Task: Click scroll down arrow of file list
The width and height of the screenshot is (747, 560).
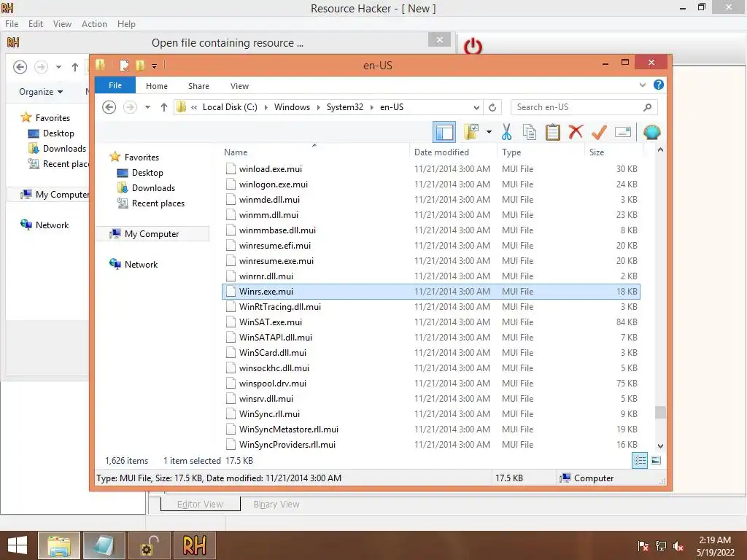Action: tap(660, 446)
